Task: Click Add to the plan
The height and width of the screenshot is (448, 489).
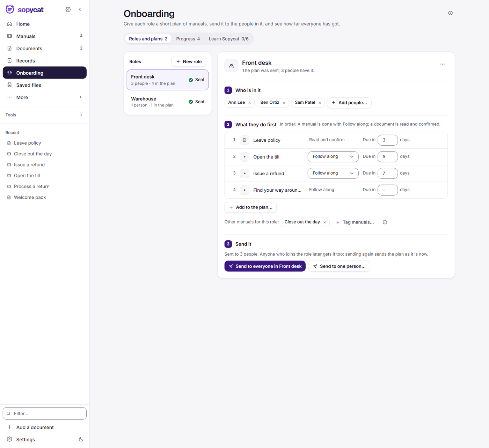Action: tap(250, 207)
